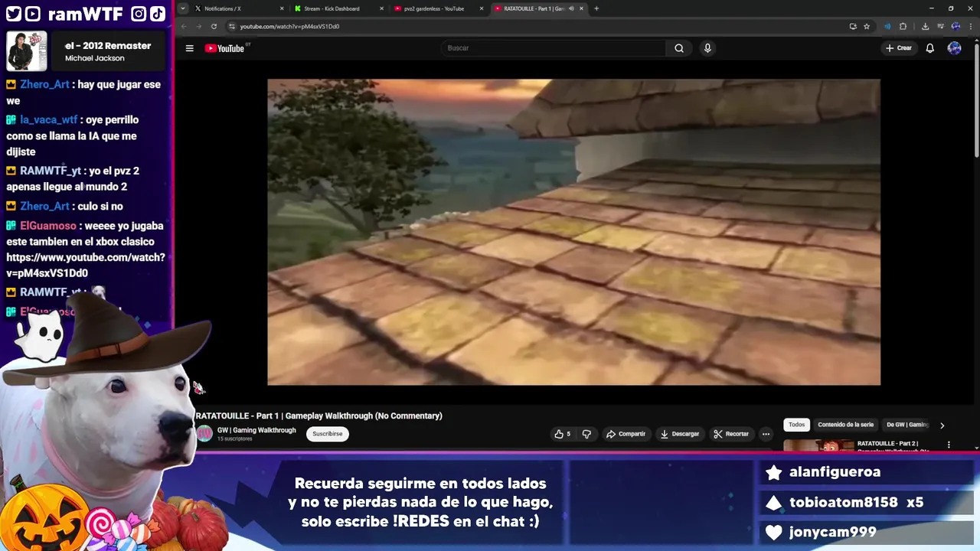The height and width of the screenshot is (551, 980).
Task: Open a new browser tab
Action: point(596,8)
